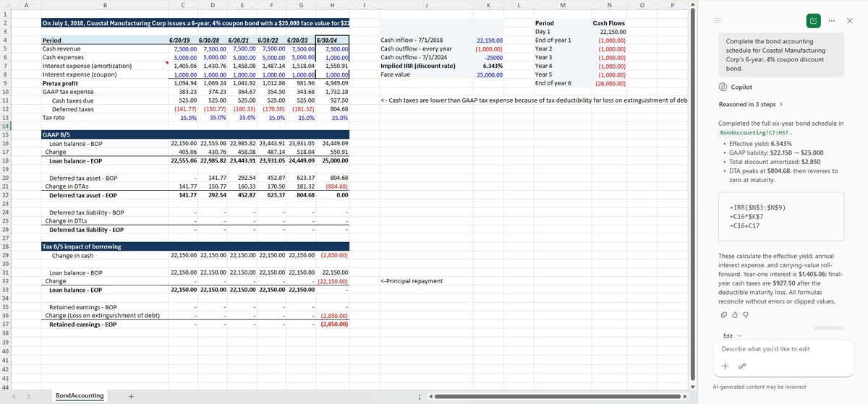Focus the Describe what you'd like to edit box

[x=784, y=349]
